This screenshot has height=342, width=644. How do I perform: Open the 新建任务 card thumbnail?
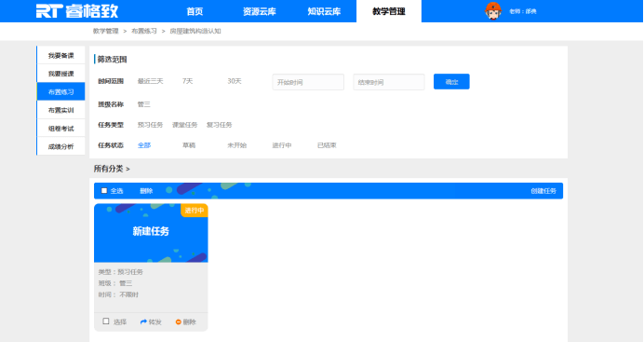[151, 233]
